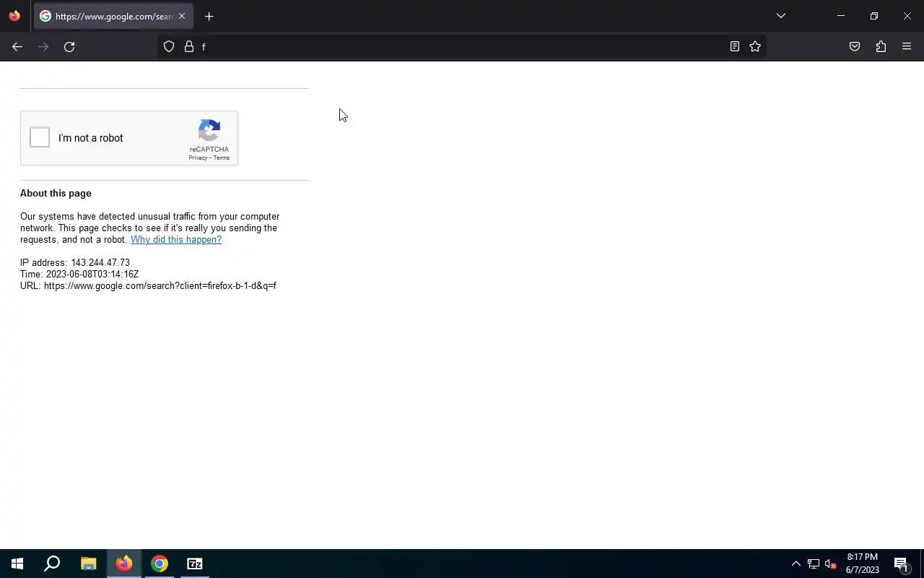Open the clock showing 8:17 PM
Screen dimensions: 924x578
pos(863,564)
